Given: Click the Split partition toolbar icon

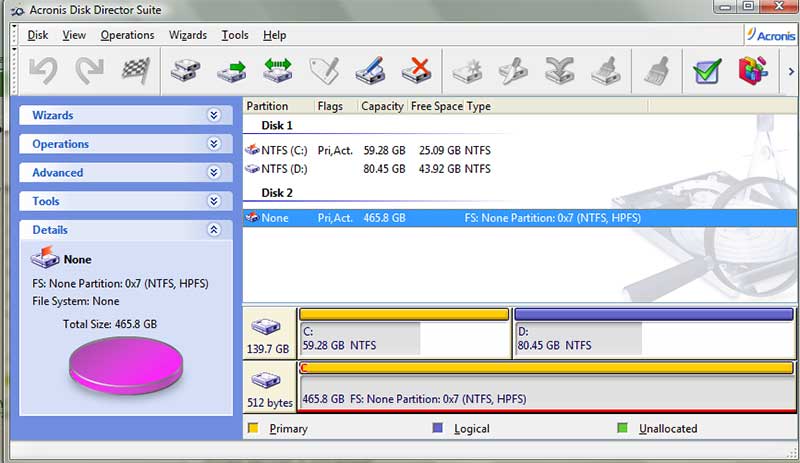Looking at the screenshot, I should point(513,70).
